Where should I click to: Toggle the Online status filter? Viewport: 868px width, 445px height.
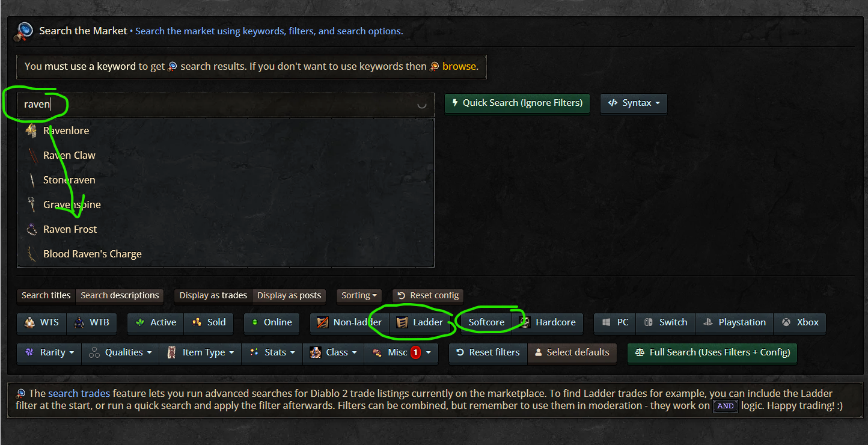click(x=272, y=322)
